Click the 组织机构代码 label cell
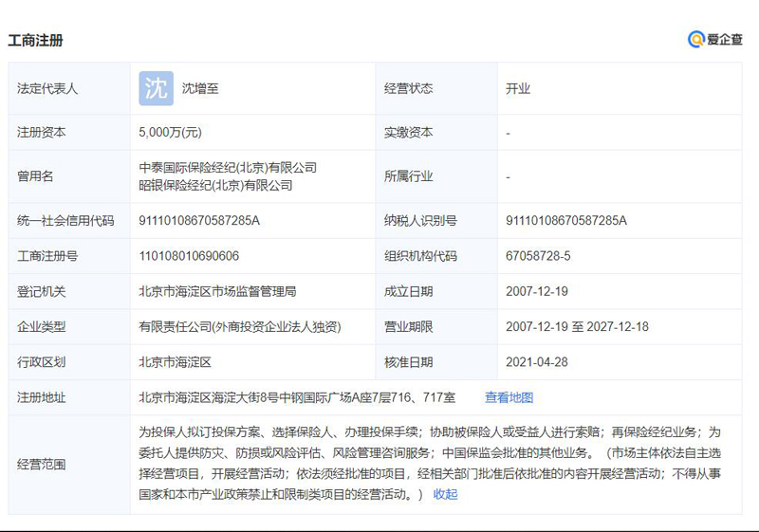This screenshot has width=759, height=532. [436, 256]
